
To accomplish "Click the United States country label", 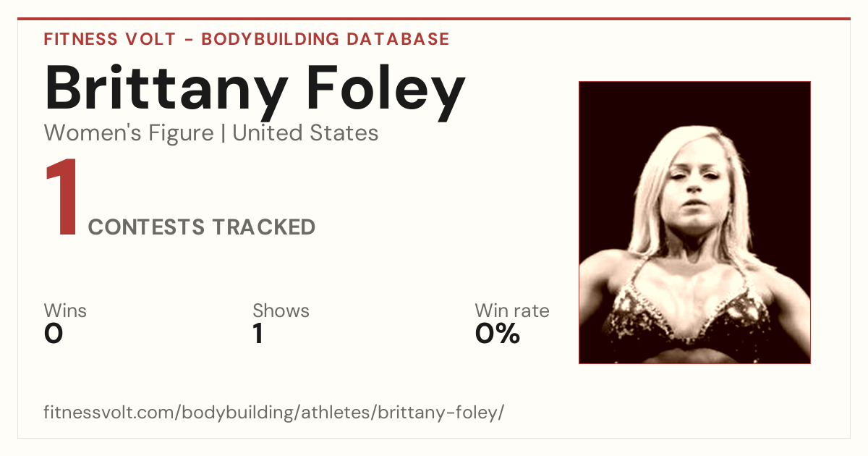I will pyautogui.click(x=305, y=133).
